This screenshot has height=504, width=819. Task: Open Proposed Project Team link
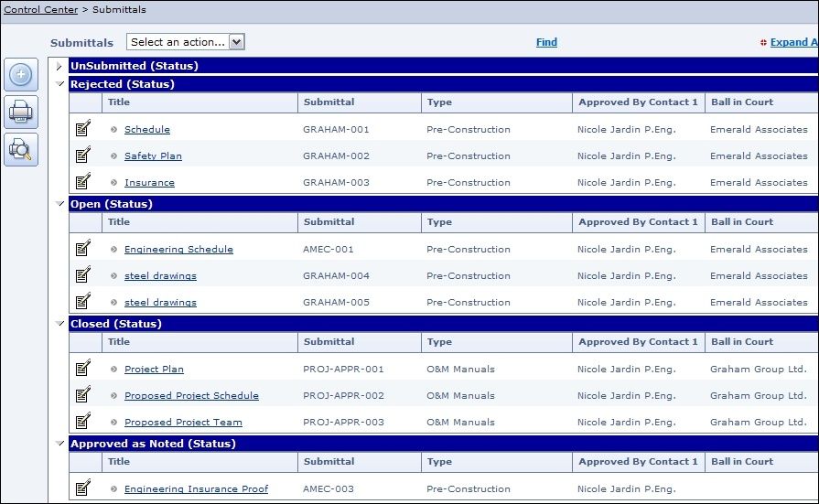pyautogui.click(x=183, y=423)
